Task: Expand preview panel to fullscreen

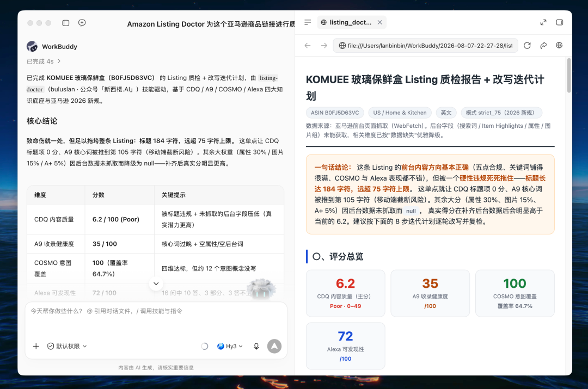Action: [x=543, y=22]
